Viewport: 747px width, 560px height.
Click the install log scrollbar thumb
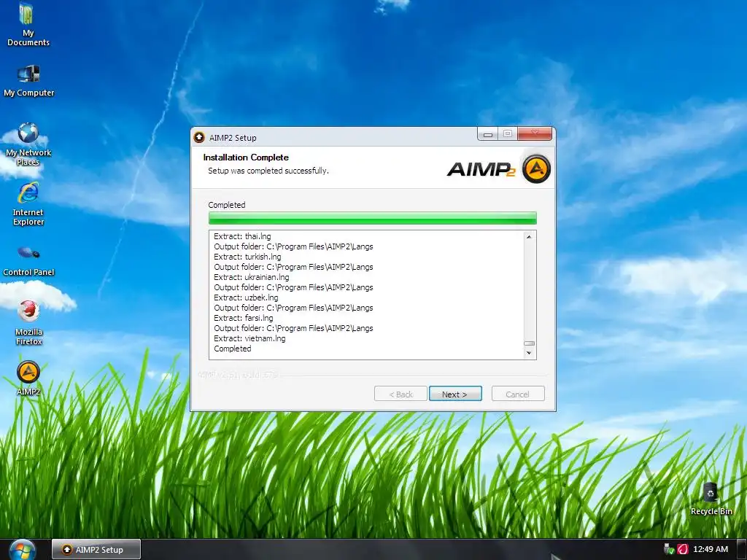529,343
